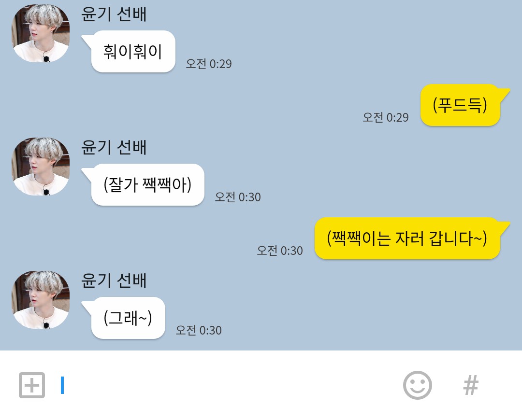Select the yellow (푸드득) message bubble
Screen dimensions: 522x420
pyautogui.click(x=461, y=105)
